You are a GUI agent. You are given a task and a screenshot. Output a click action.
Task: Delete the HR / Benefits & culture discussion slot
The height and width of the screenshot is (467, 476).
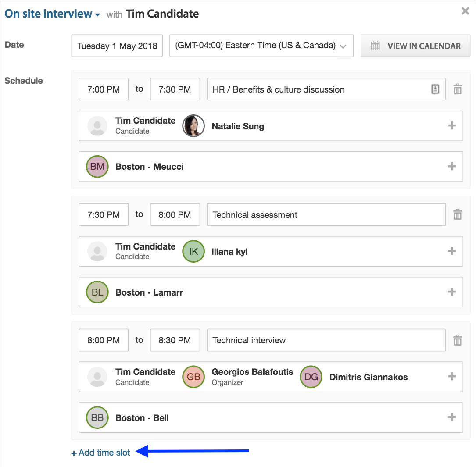(458, 89)
